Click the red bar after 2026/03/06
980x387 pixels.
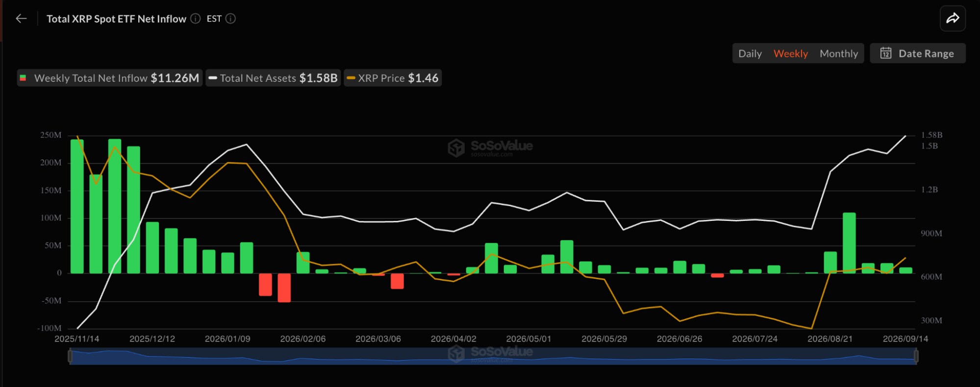click(397, 281)
